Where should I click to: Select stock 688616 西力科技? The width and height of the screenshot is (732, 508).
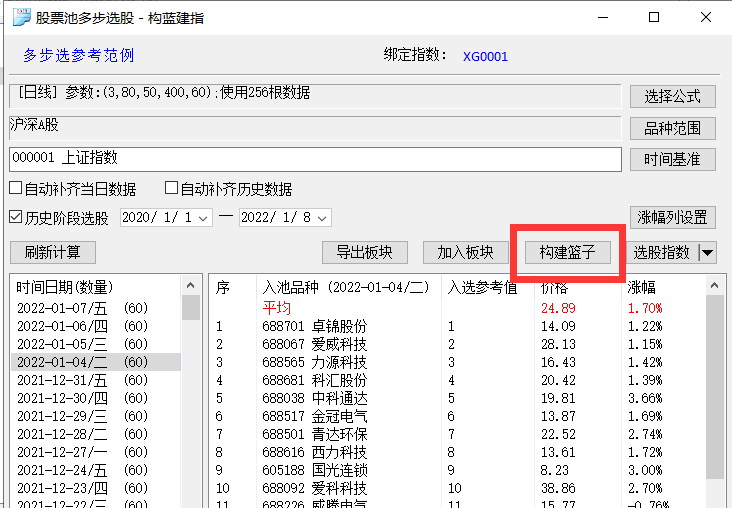coord(458,452)
